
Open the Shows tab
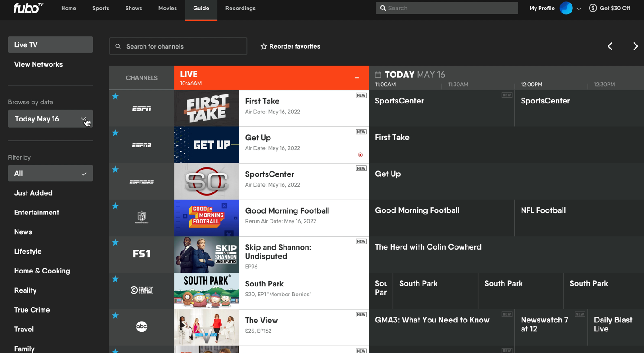pyautogui.click(x=134, y=8)
